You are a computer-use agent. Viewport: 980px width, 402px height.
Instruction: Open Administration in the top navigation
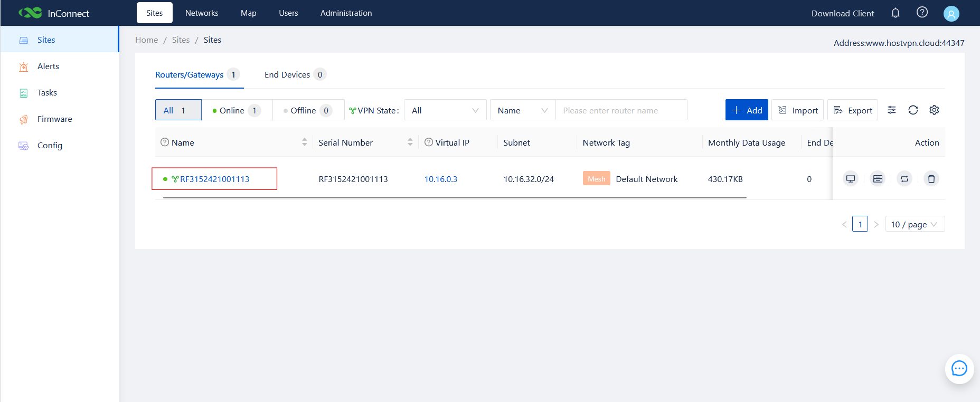click(x=346, y=13)
